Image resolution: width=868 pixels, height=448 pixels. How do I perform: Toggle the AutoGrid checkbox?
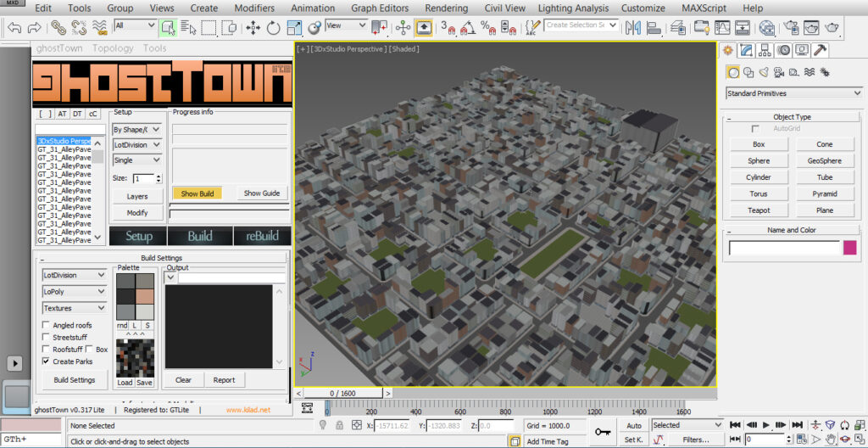point(755,129)
